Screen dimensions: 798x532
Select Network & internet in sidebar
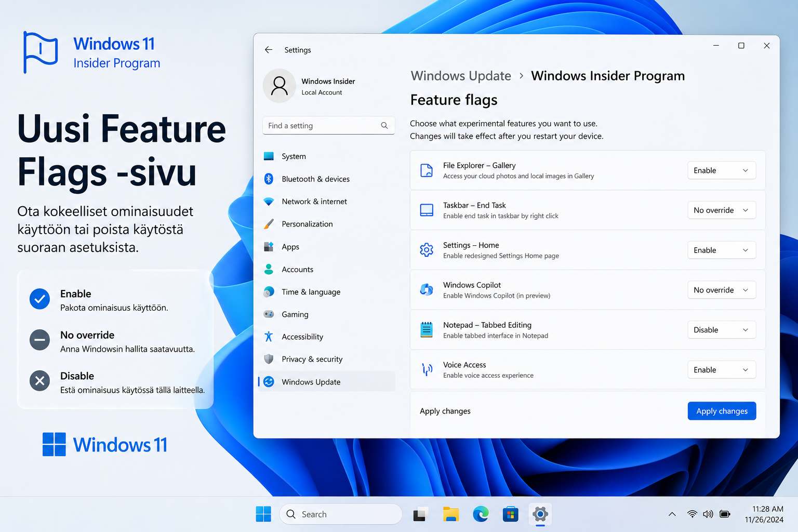327,202
